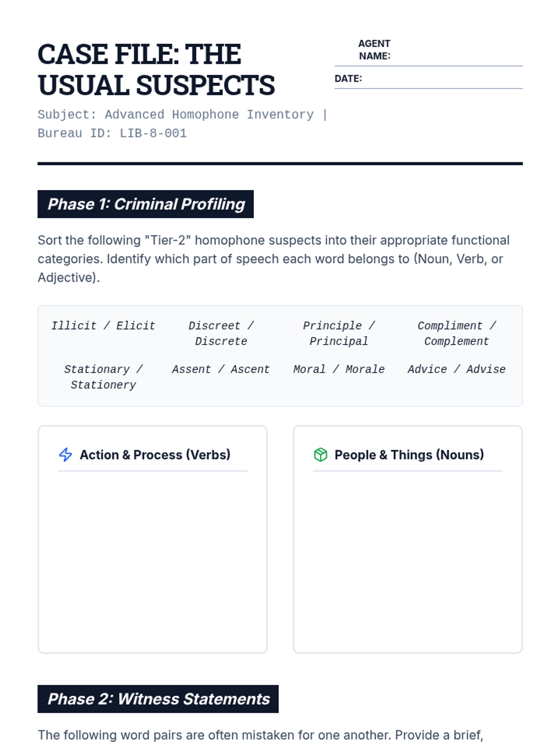Select the Stationary / Stationery word pair
This screenshot has height=747, width=560.
click(x=103, y=377)
